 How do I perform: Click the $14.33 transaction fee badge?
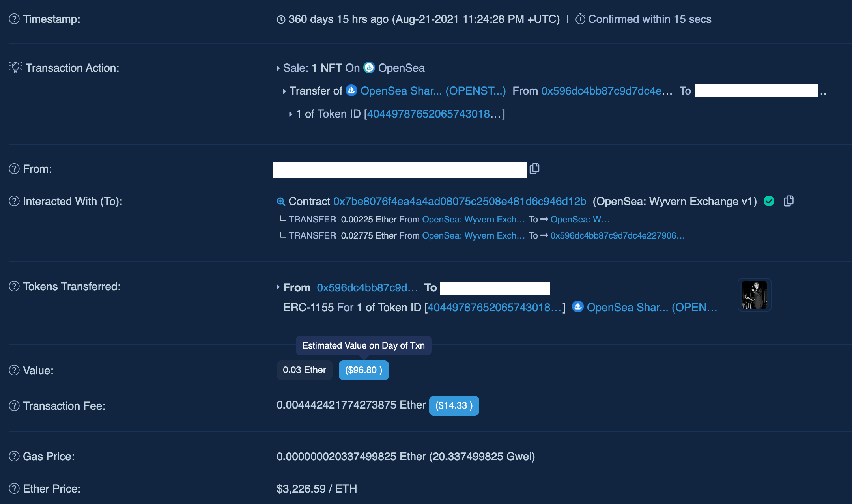pos(454,405)
